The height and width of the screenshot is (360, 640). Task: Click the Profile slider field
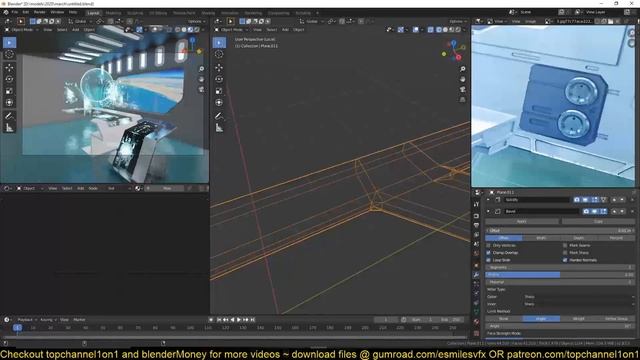(x=560, y=275)
